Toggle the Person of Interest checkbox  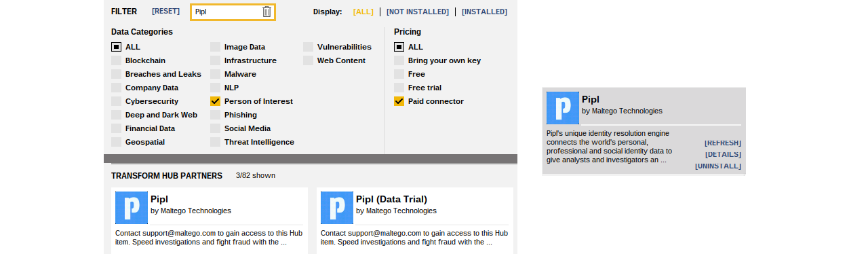point(216,101)
